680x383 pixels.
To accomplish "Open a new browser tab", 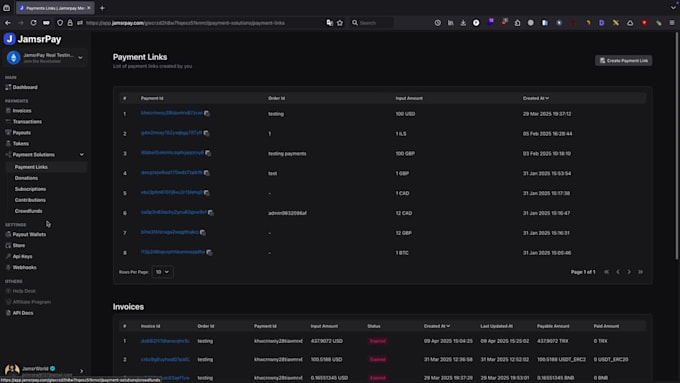I will [102, 8].
